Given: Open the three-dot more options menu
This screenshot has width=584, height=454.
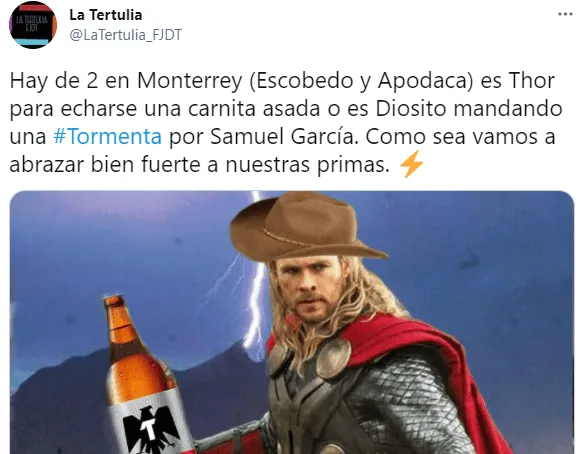Looking at the screenshot, I should click(565, 15).
